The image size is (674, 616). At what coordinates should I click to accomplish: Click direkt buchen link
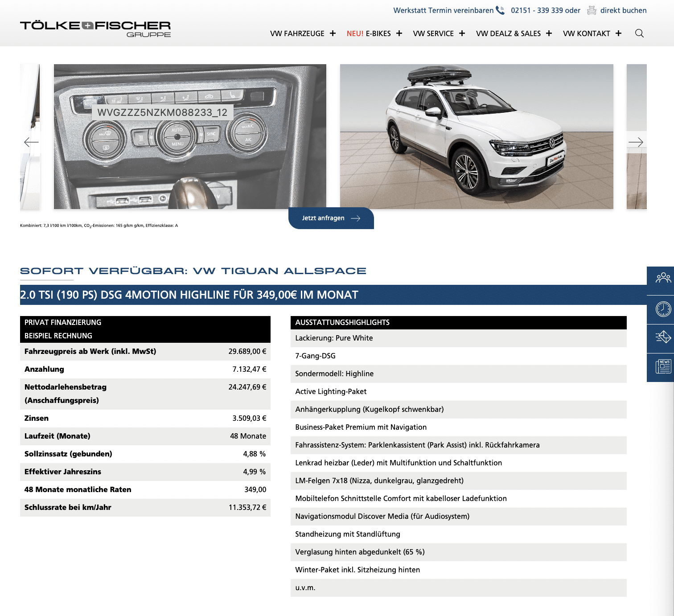click(x=623, y=10)
